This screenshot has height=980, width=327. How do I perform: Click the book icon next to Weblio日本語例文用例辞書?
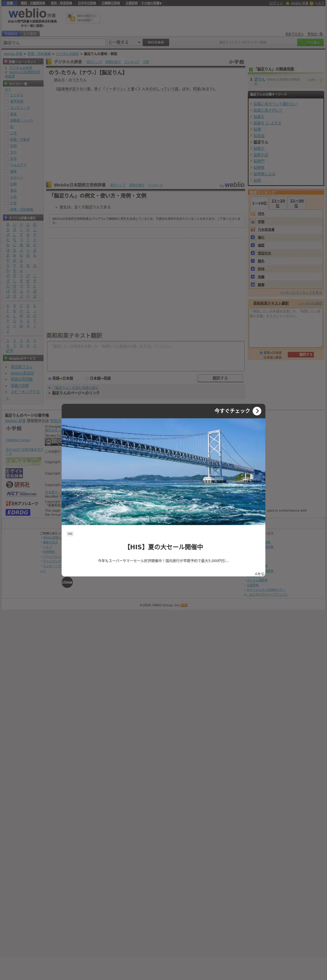49,185
